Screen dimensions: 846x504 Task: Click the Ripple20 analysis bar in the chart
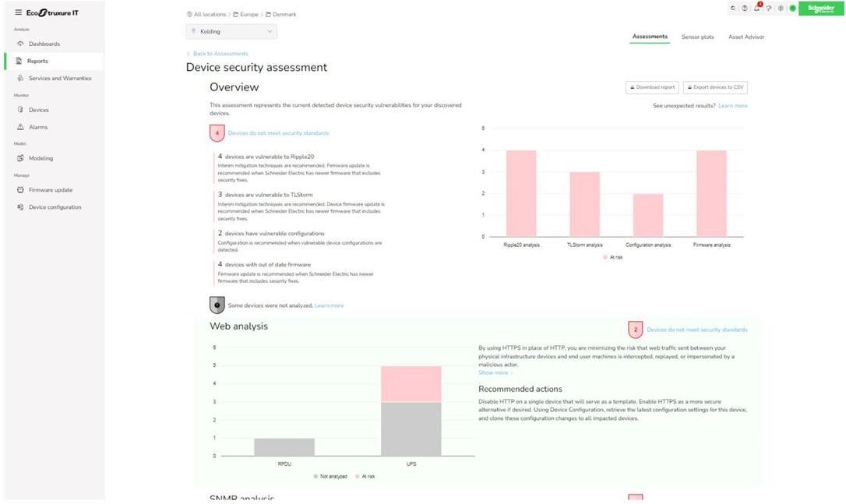coord(521,193)
